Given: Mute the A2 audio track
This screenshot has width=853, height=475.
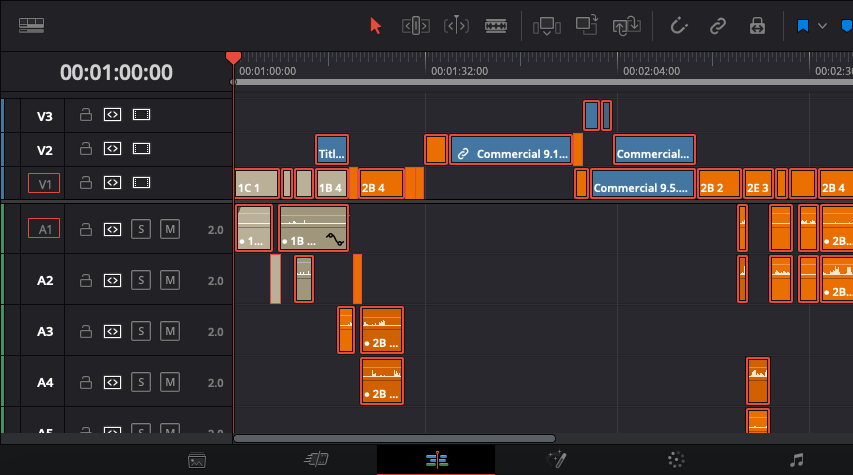Looking at the screenshot, I should (x=170, y=280).
